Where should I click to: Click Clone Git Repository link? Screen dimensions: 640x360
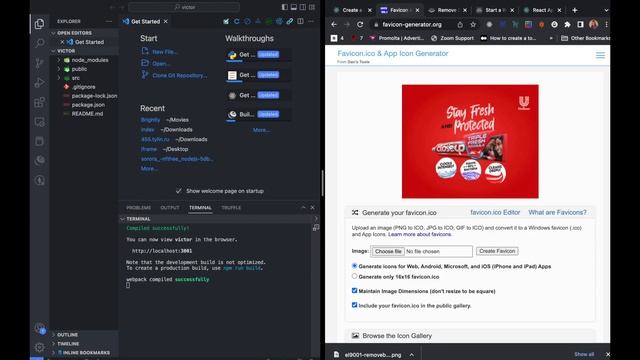point(180,76)
